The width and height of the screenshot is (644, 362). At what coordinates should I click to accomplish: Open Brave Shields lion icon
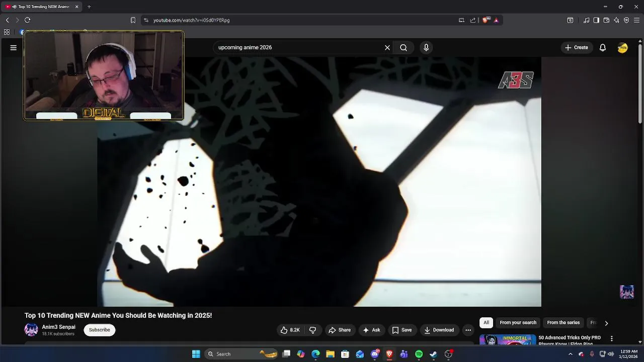click(x=485, y=20)
